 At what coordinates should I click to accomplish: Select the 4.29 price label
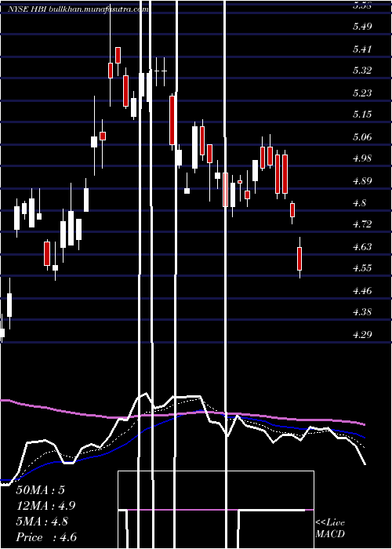point(362,335)
